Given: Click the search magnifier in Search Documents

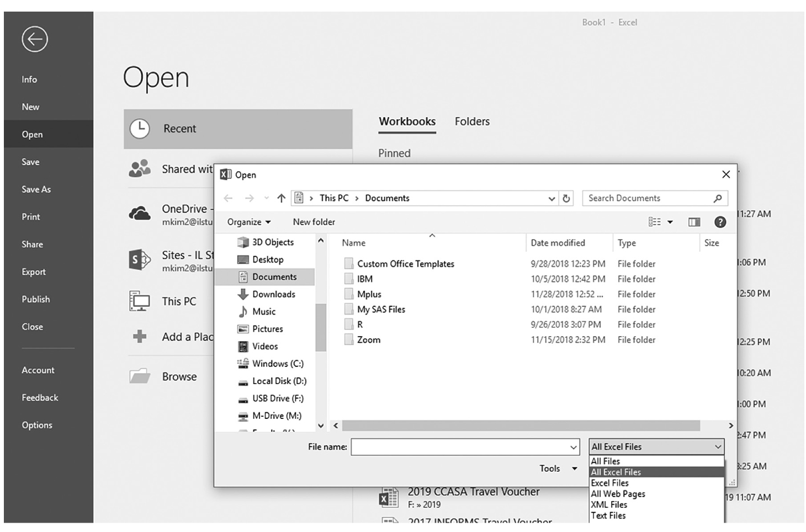Looking at the screenshot, I should point(718,198).
